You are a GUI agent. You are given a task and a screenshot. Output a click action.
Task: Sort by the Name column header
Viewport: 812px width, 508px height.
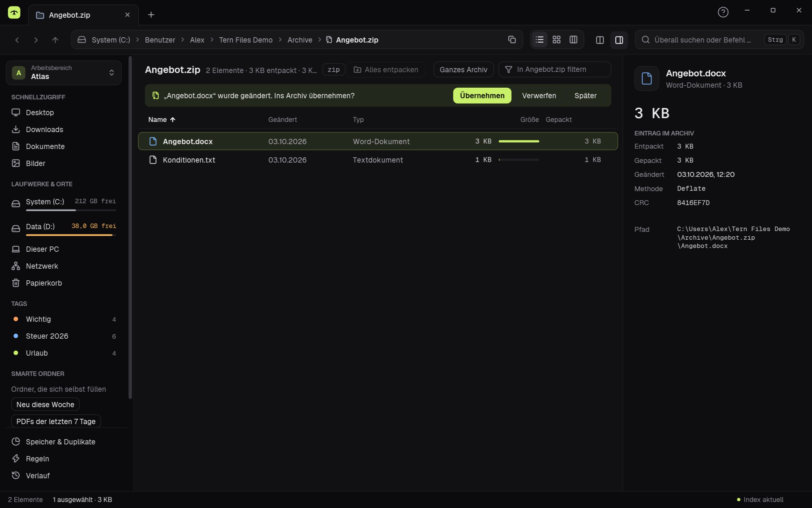[162, 120]
